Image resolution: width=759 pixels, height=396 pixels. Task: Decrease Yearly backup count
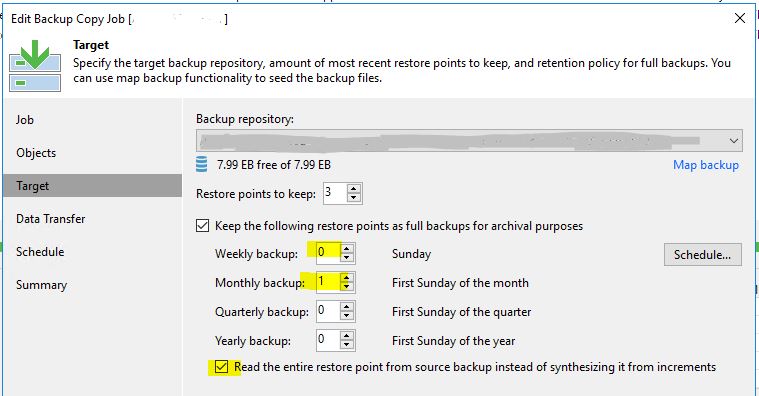347,345
